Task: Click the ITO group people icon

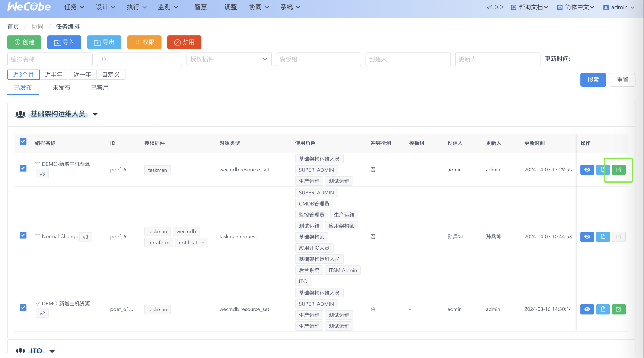Action: (20, 351)
